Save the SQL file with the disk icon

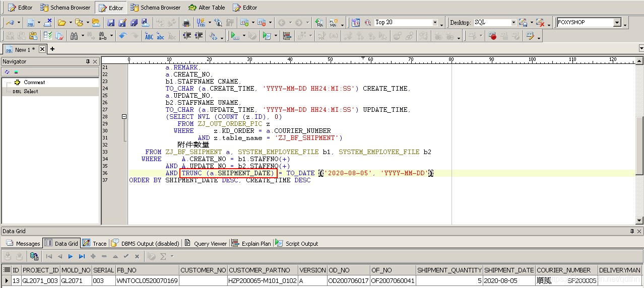[x=110, y=23]
